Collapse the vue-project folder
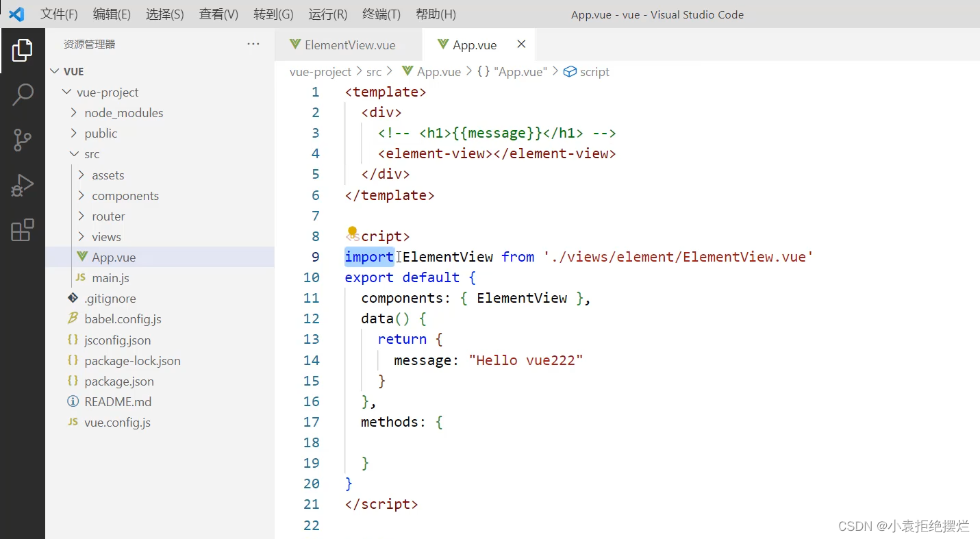This screenshot has width=980, height=539. coord(66,92)
